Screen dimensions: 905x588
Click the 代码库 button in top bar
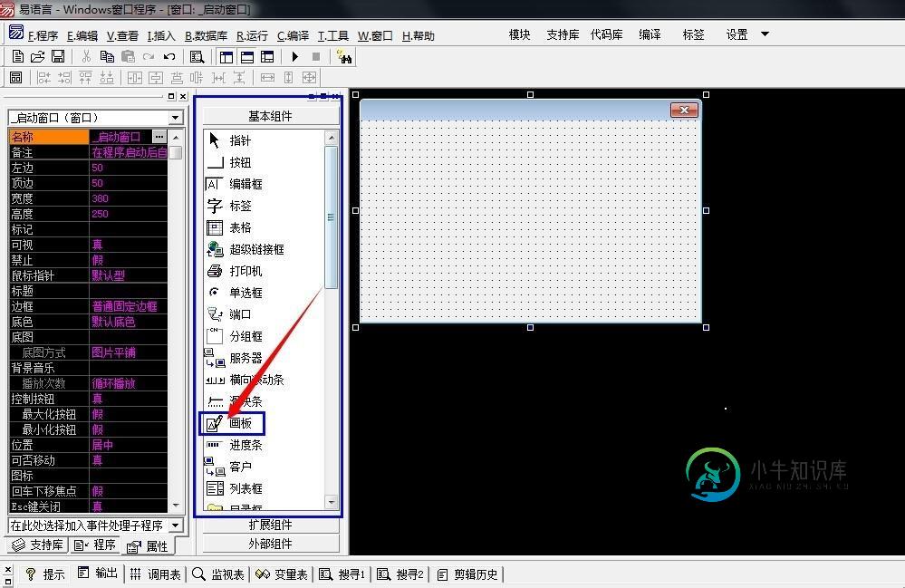pyautogui.click(x=607, y=34)
